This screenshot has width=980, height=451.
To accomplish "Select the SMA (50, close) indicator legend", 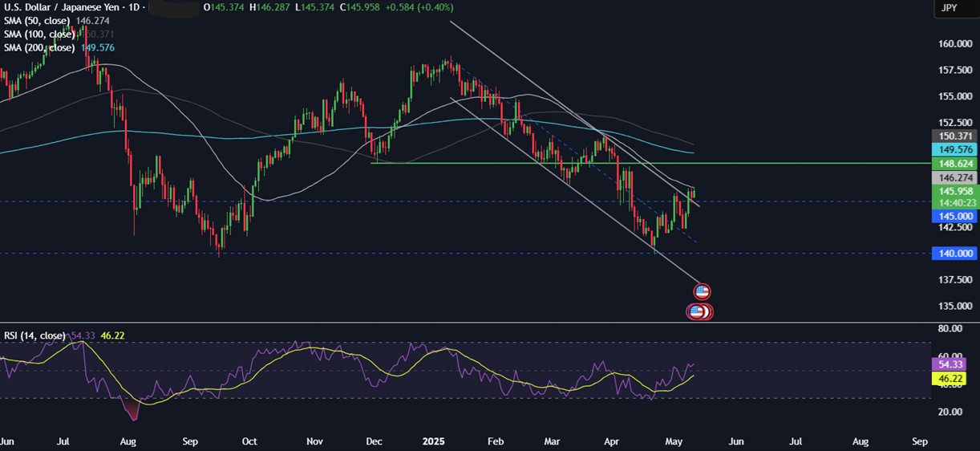I will click(38, 21).
